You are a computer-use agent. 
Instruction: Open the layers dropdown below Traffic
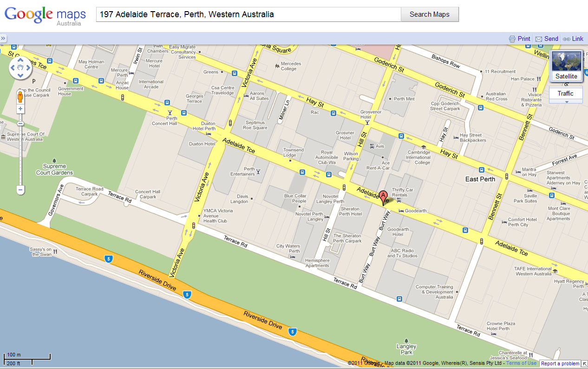coord(566,102)
